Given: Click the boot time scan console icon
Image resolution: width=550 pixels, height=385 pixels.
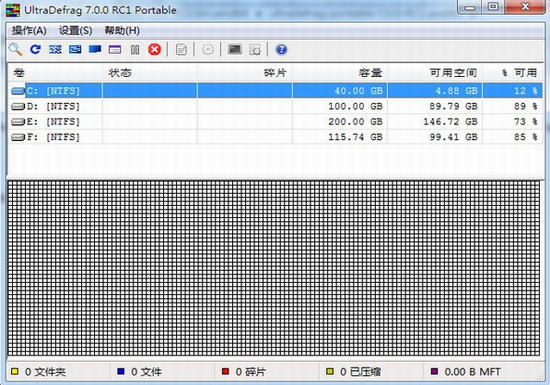Looking at the screenshot, I should (x=235, y=49).
